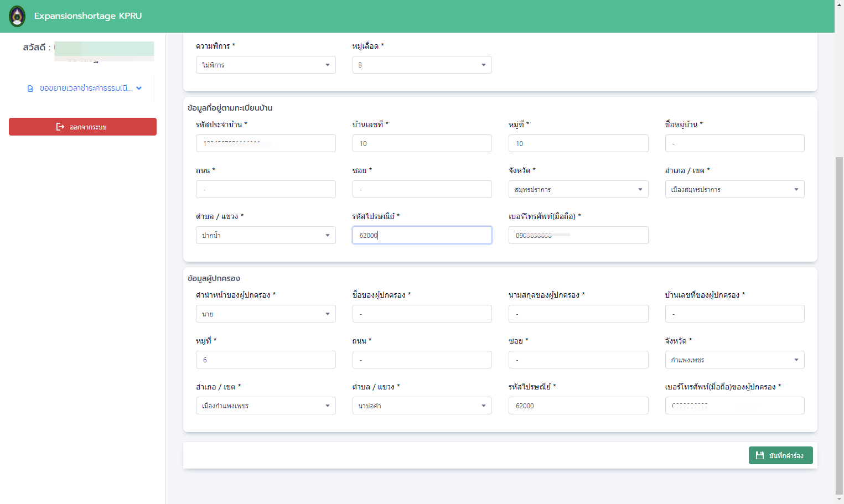Click the guardian รหัสไปรษณีย์ field

[578, 406]
